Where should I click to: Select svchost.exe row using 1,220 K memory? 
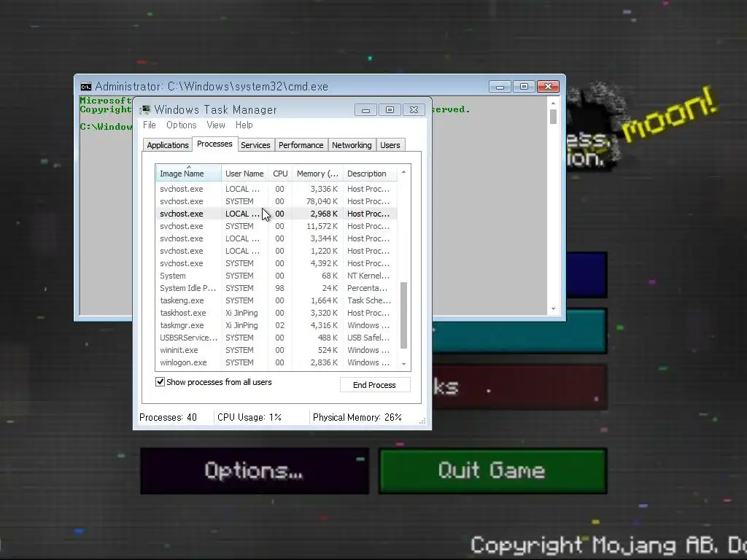click(276, 251)
